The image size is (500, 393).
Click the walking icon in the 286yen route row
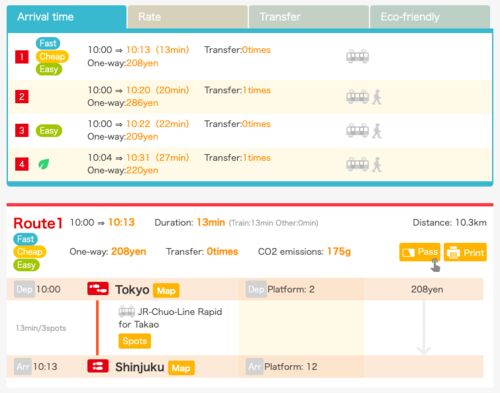tap(377, 97)
